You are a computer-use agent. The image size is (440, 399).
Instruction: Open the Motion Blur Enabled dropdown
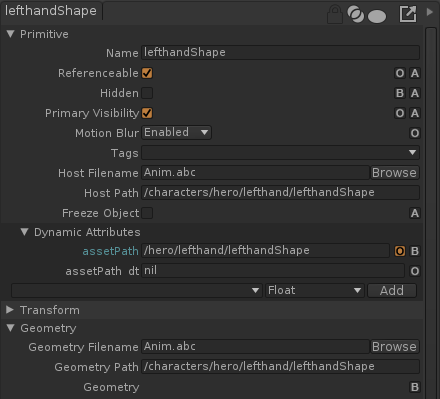(x=176, y=133)
